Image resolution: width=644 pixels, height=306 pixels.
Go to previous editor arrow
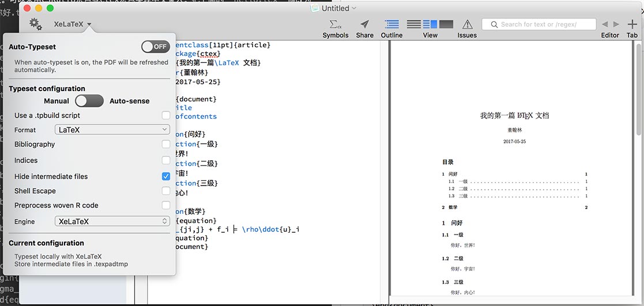tap(605, 24)
